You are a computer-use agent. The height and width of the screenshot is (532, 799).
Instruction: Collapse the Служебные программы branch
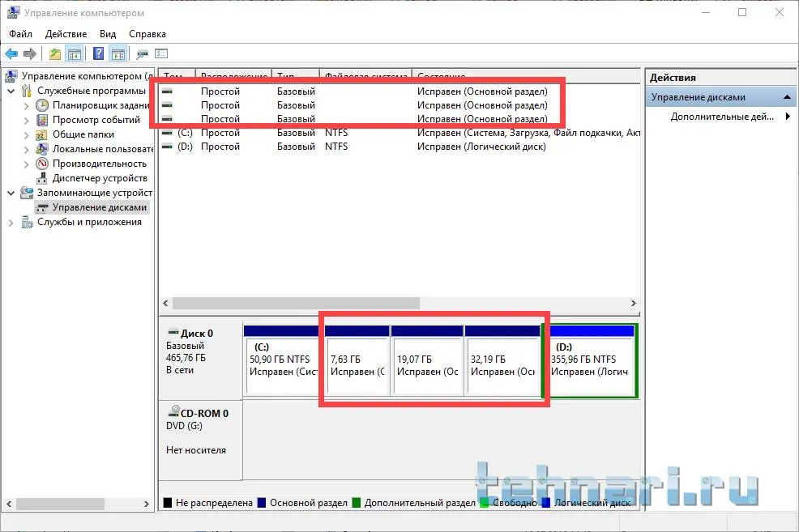11,92
